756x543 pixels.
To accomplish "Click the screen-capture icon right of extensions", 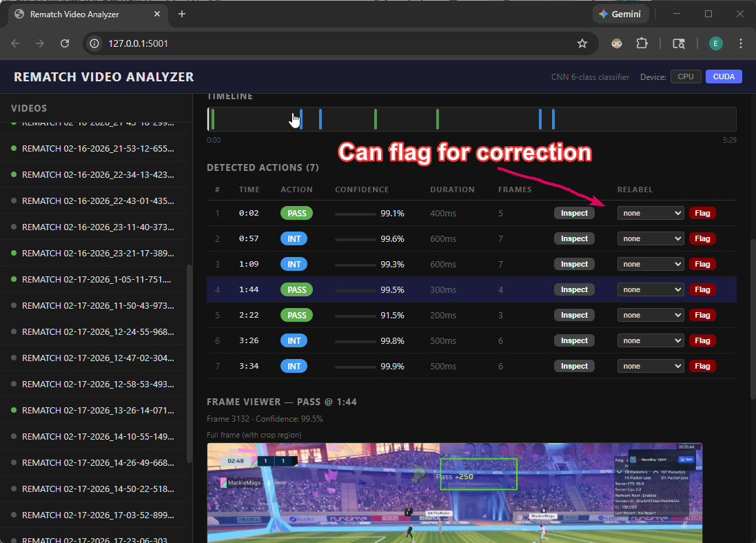I will click(679, 43).
